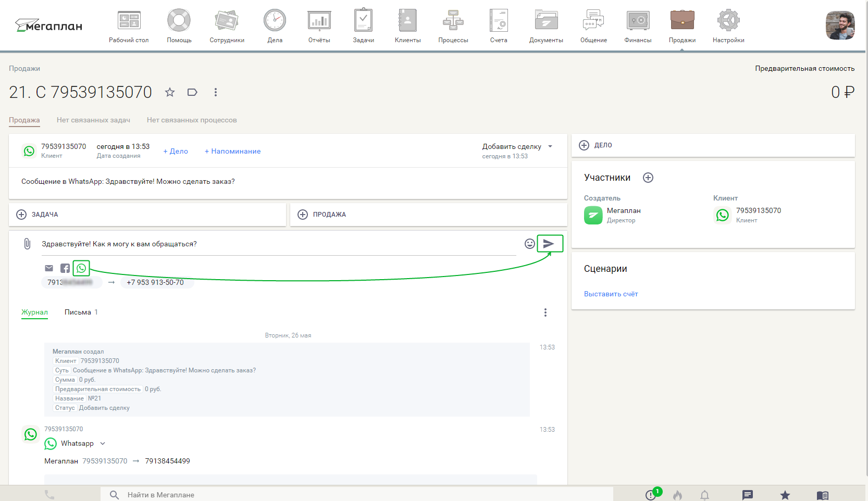Click the Выставить счёт scenario link
Image resolution: width=868 pixels, height=501 pixels.
click(611, 294)
